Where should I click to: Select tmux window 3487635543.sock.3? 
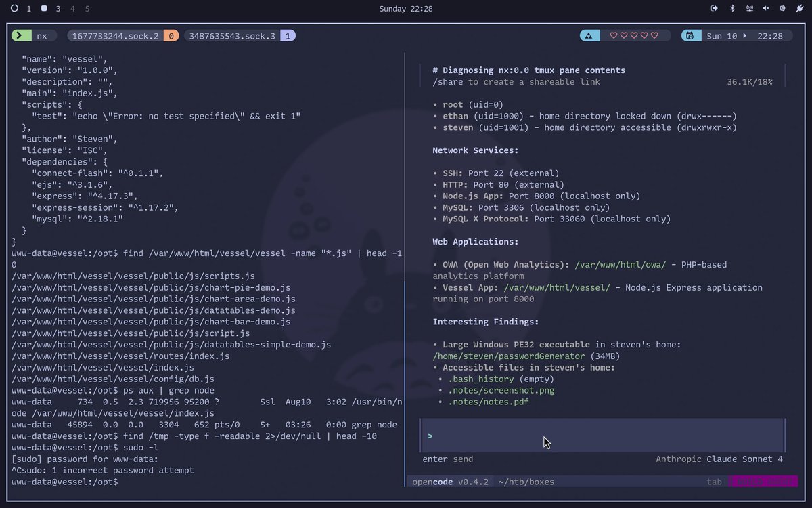coord(232,36)
